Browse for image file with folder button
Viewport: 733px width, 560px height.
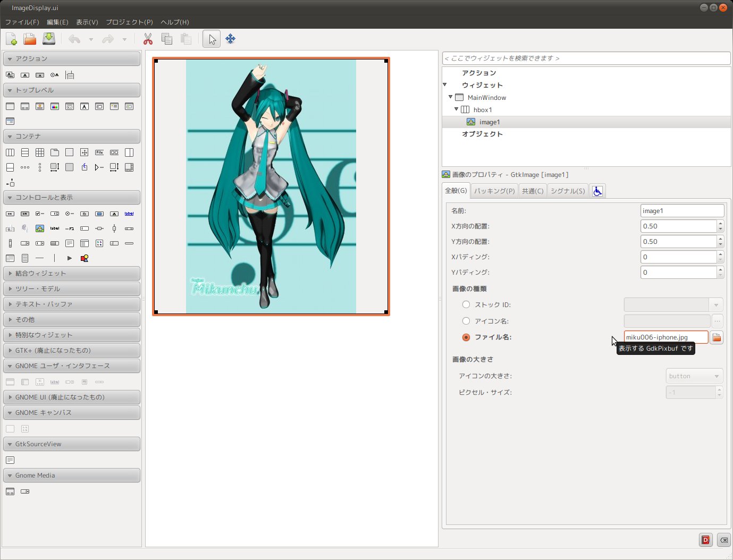[x=717, y=337]
